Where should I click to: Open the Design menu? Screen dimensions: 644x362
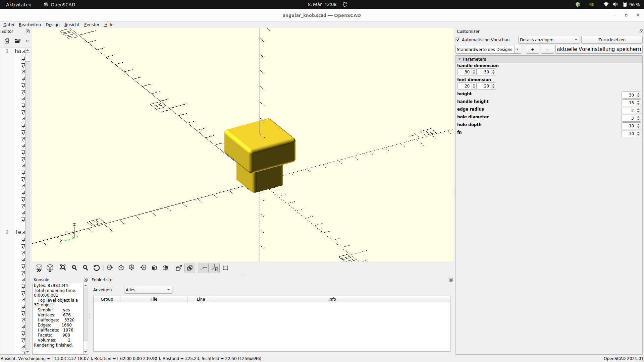point(52,24)
